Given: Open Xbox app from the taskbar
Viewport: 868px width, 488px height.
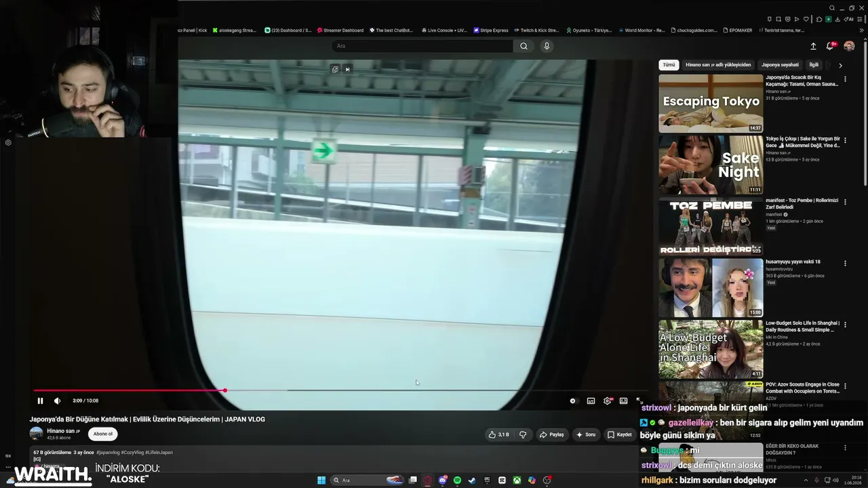Looking at the screenshot, I should (x=517, y=480).
